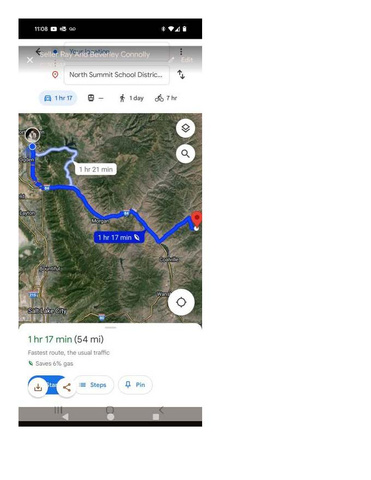
Task: Recenter map with the location crosshair button
Action: point(181,302)
